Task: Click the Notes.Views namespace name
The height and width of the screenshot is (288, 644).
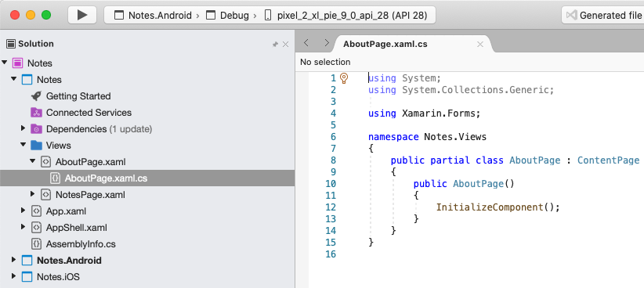Action: [455, 137]
